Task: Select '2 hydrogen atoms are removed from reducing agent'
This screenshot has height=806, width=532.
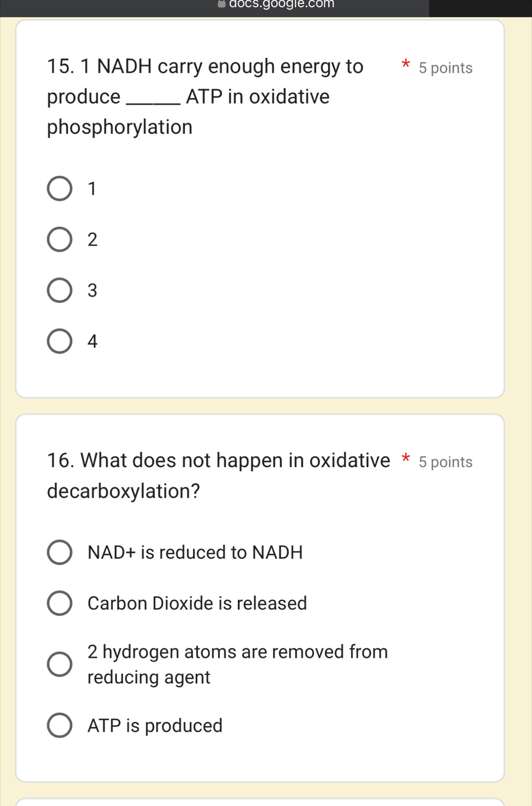Action: click(60, 664)
